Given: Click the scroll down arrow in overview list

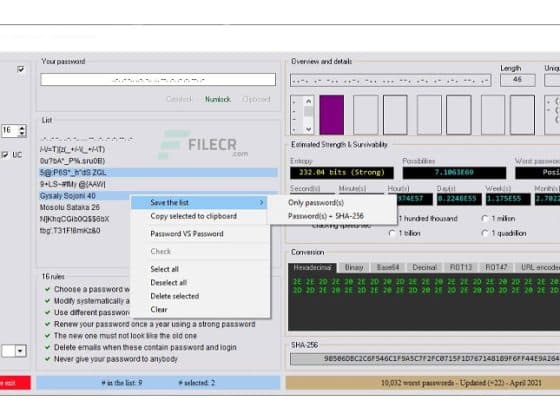Looking at the screenshot, I should 309,129.
